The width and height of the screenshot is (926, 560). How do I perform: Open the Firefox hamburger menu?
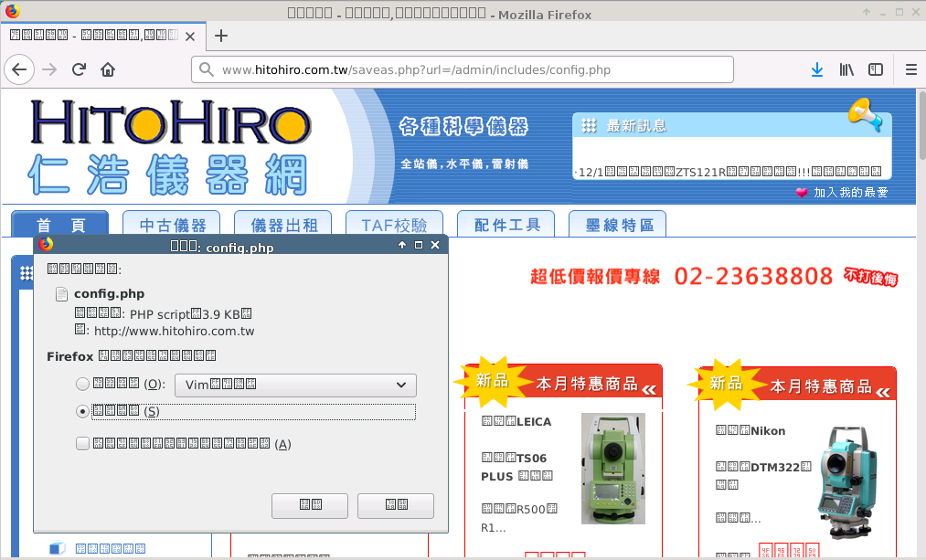coord(911,69)
